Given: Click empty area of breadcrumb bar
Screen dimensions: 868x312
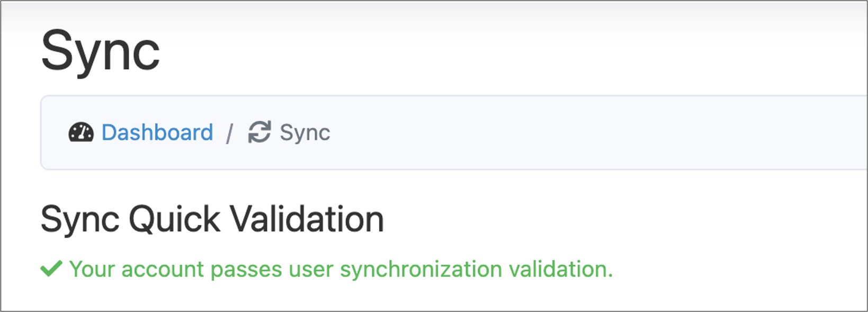Looking at the screenshot, I should click(x=583, y=132).
